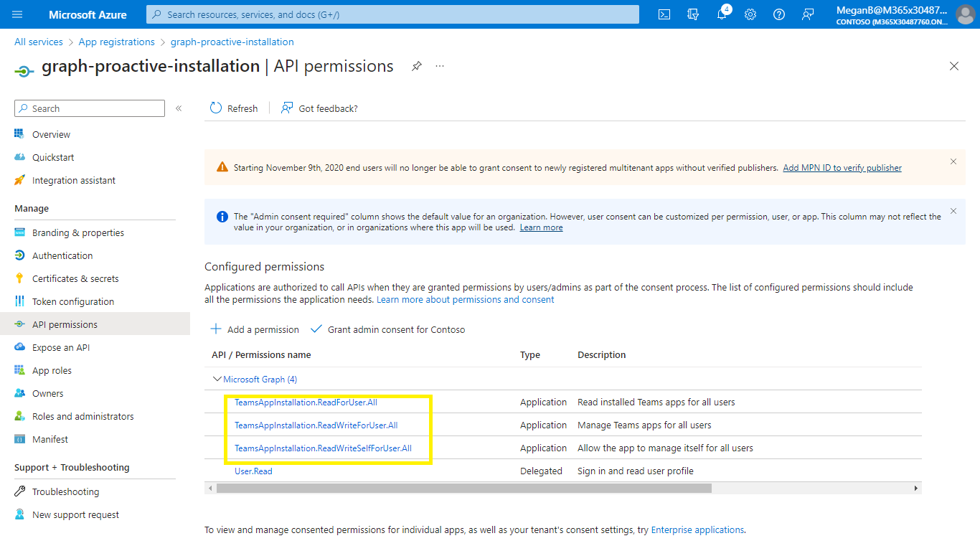Close the API permissions blade

(x=954, y=66)
